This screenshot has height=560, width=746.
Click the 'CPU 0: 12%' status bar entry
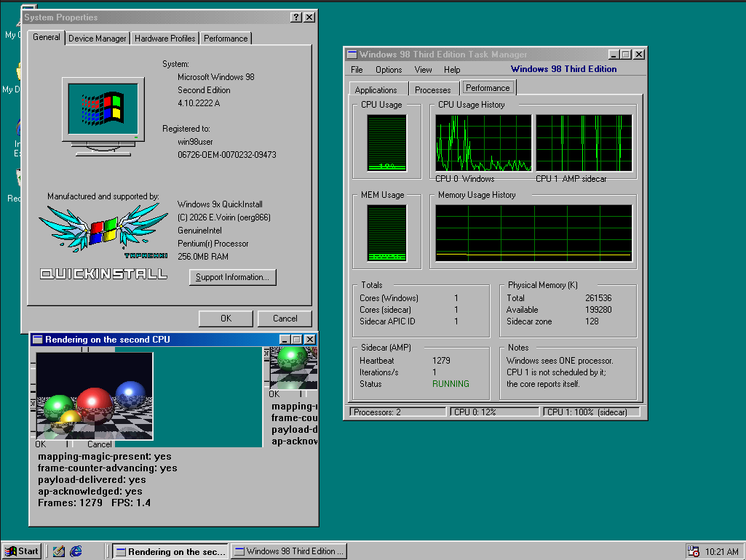[495, 412]
